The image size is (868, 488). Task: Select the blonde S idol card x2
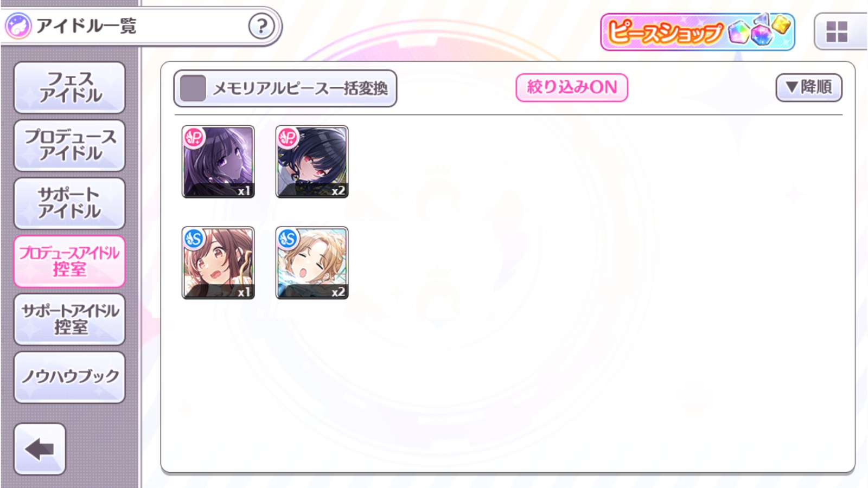point(312,263)
